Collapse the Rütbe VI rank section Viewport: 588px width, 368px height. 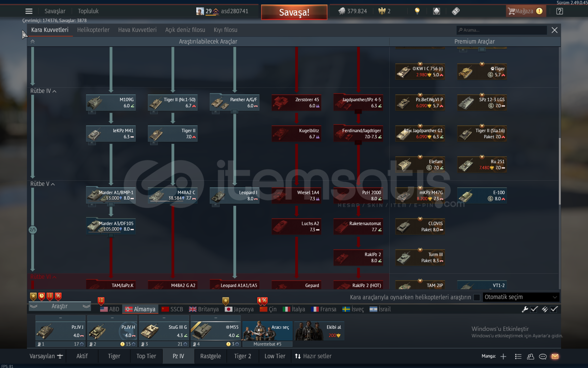[x=43, y=277]
